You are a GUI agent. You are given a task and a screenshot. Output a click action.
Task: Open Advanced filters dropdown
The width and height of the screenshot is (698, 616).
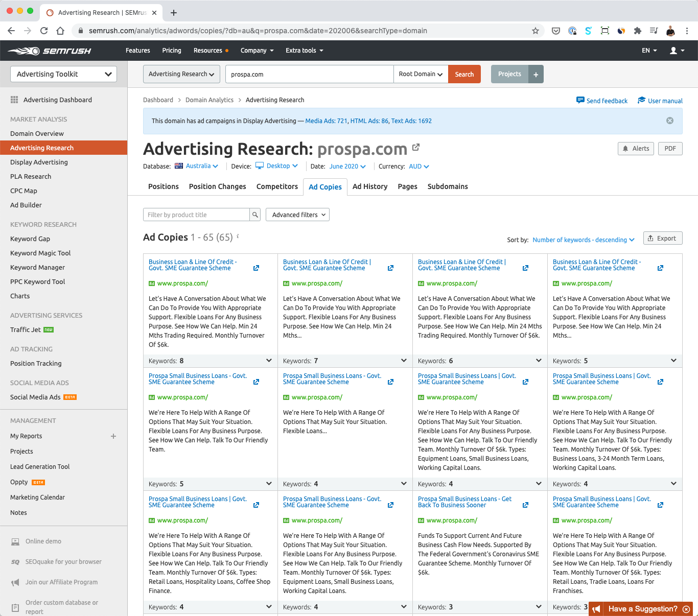(x=298, y=215)
